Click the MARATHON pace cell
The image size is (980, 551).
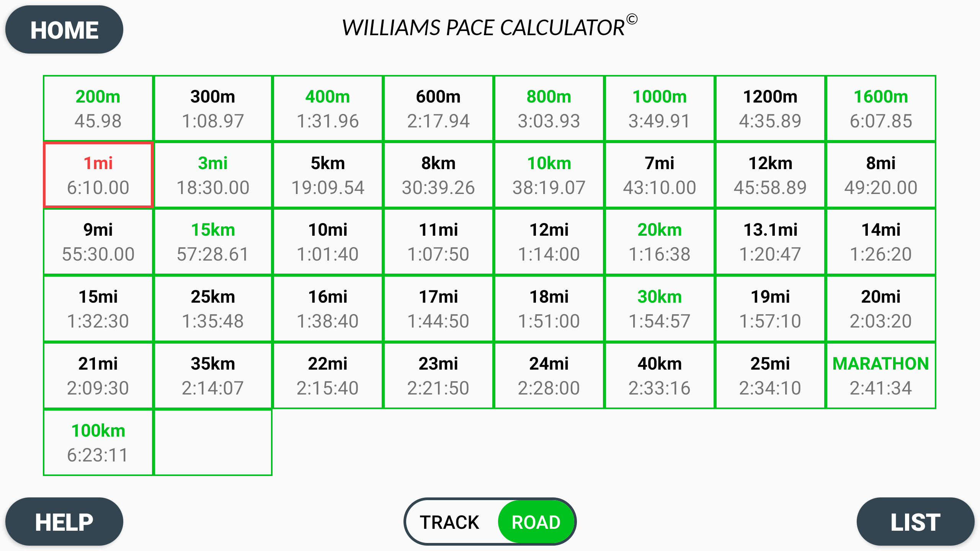pyautogui.click(x=881, y=375)
